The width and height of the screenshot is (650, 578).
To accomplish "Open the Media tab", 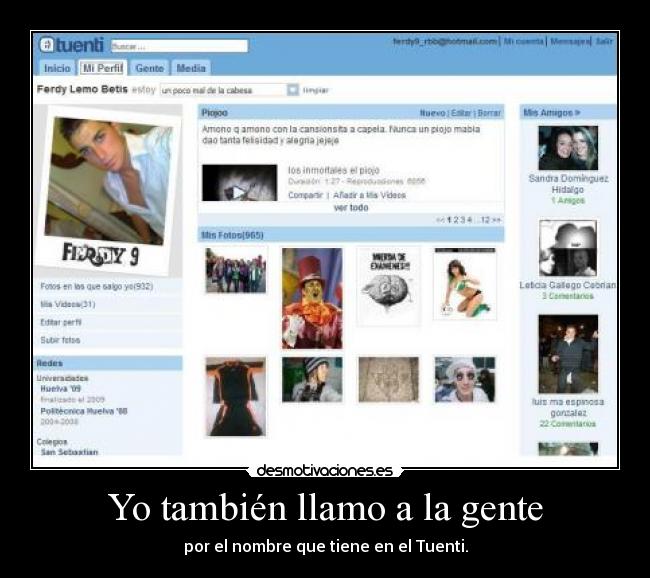I will 191,68.
